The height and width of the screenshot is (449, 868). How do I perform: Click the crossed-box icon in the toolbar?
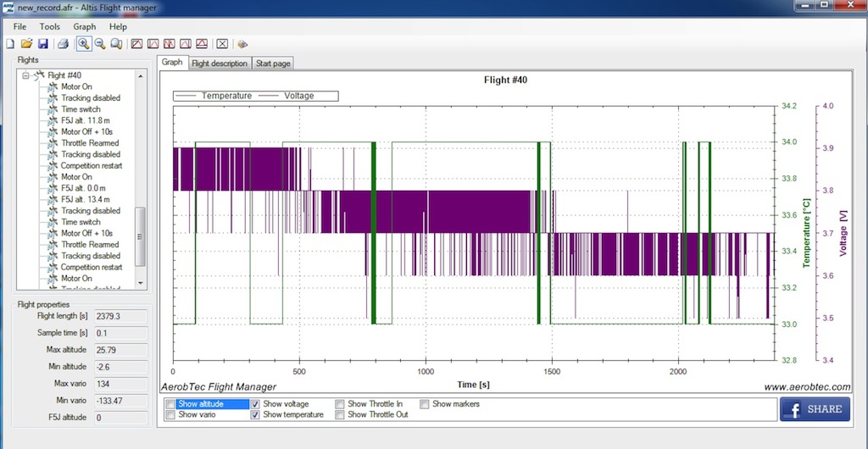(x=222, y=43)
